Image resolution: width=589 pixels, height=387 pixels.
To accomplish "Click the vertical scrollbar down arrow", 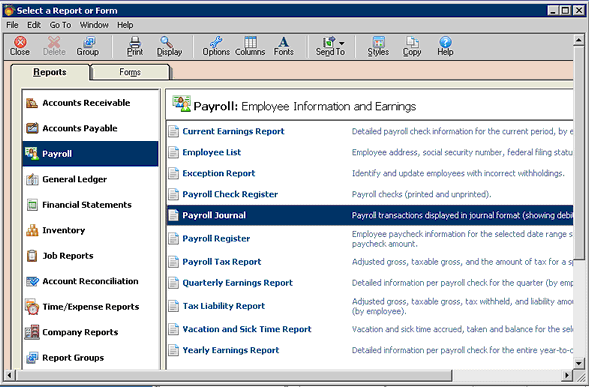I will click(x=578, y=363).
